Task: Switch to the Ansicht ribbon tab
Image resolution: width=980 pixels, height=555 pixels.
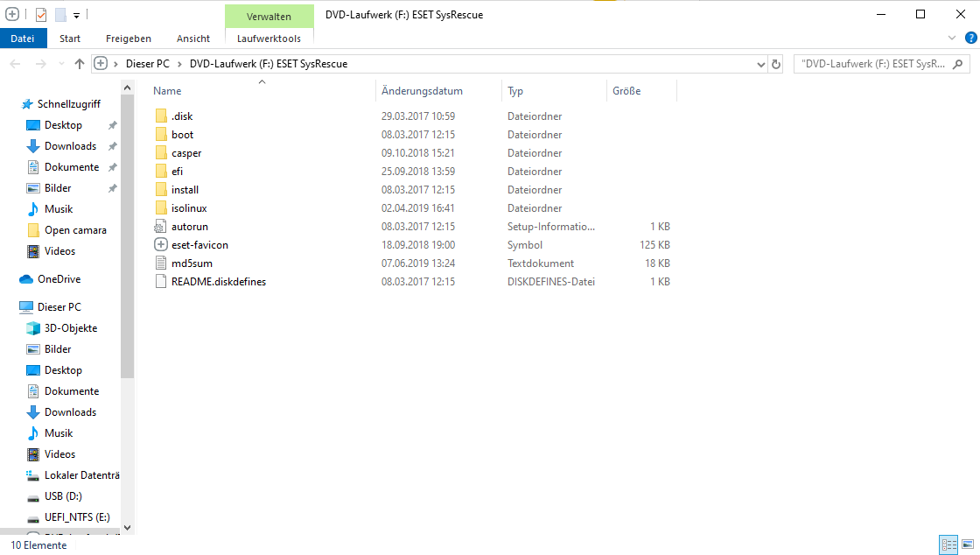Action: [x=193, y=39]
